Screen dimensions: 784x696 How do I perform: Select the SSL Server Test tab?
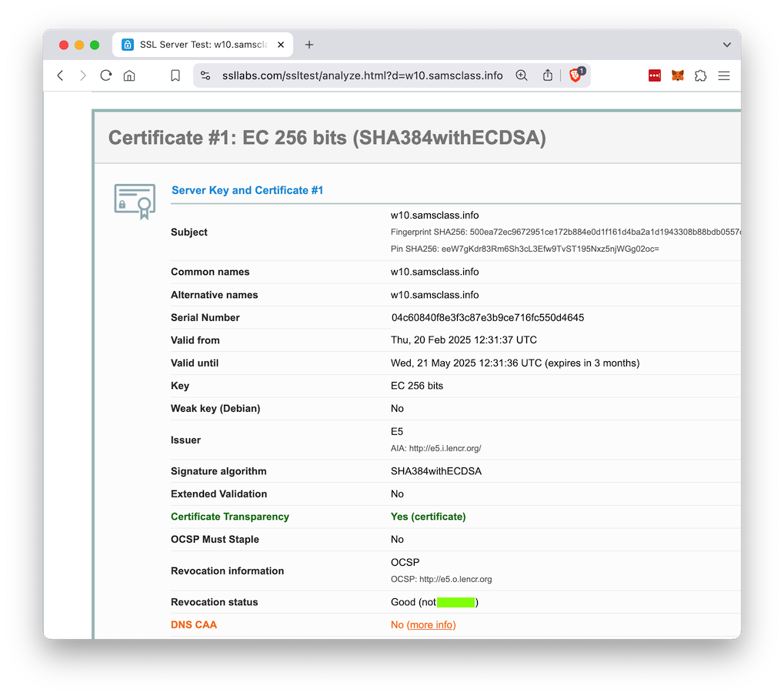click(200, 45)
